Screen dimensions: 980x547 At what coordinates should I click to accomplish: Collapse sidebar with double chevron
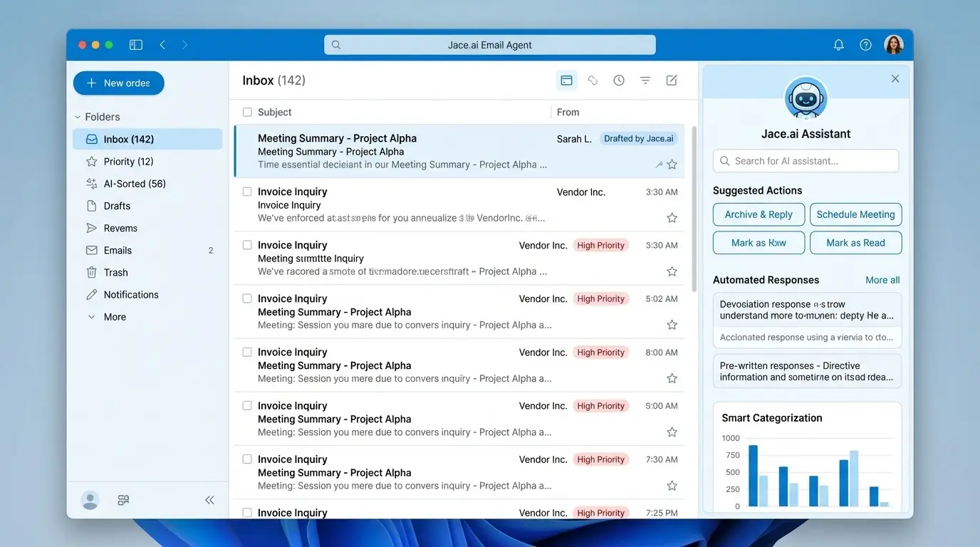click(209, 500)
